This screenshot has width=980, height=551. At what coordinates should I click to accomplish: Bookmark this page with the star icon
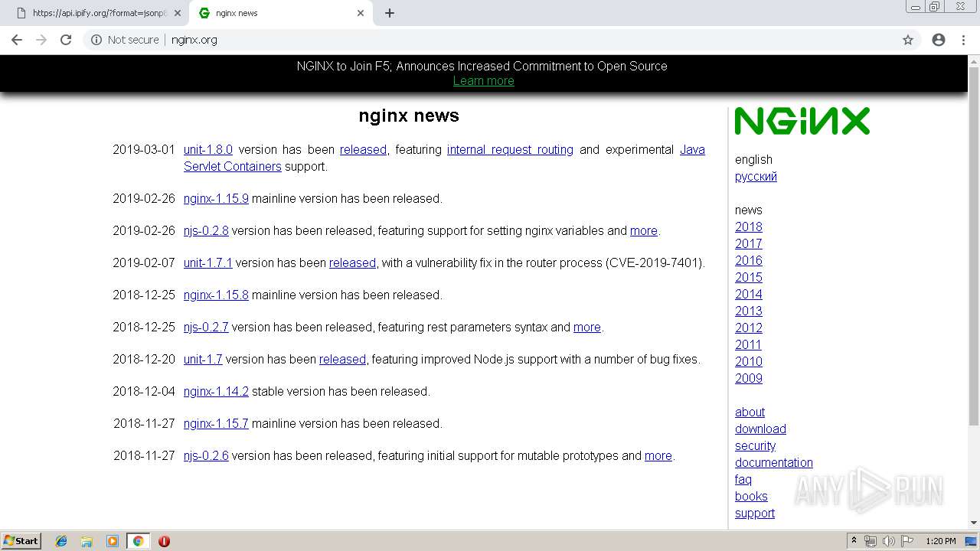click(908, 40)
